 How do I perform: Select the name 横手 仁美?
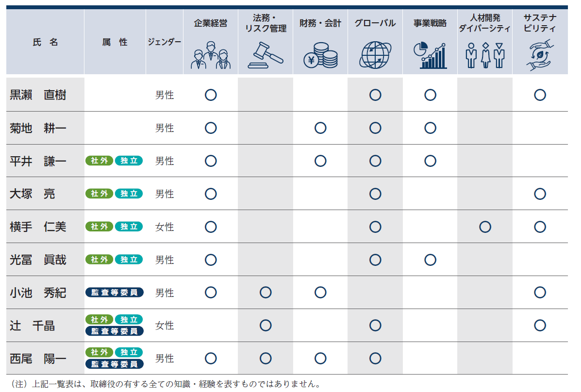tap(38, 227)
